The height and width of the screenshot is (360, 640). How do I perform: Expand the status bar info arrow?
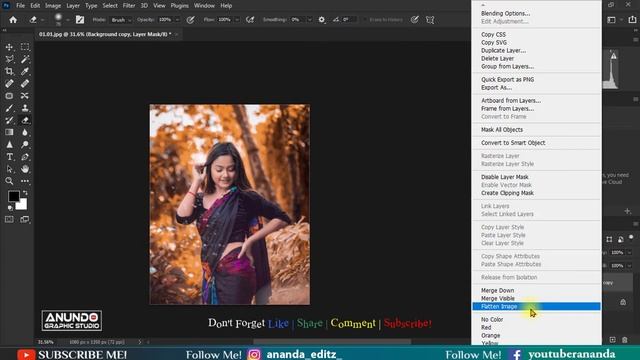click(140, 342)
